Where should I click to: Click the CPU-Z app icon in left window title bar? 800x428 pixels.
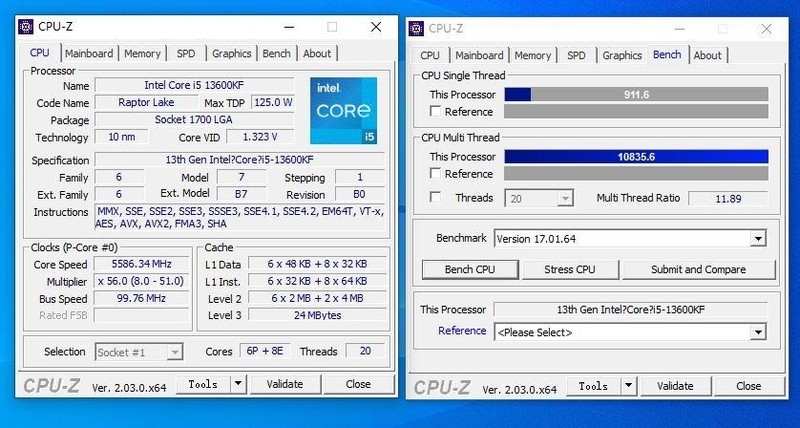(x=26, y=27)
